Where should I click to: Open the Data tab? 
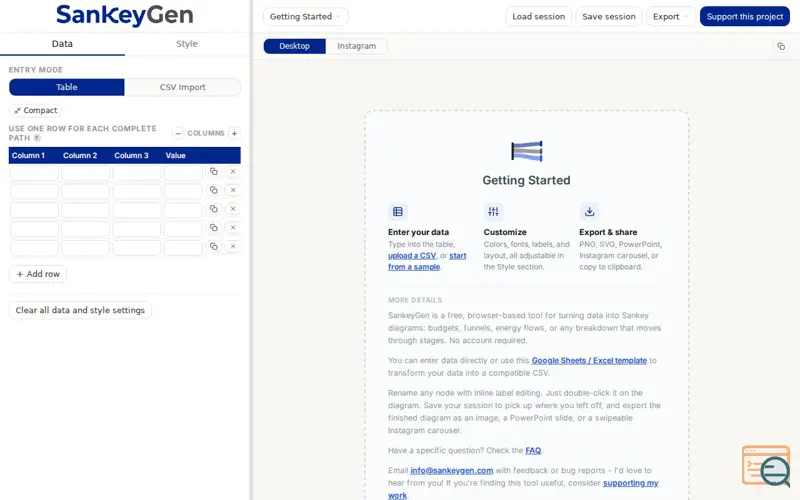click(62, 44)
